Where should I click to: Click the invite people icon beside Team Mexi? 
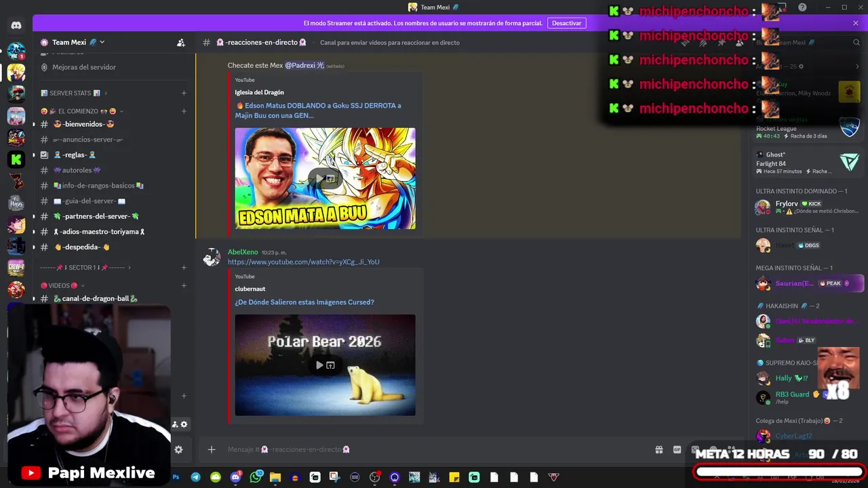click(x=181, y=42)
